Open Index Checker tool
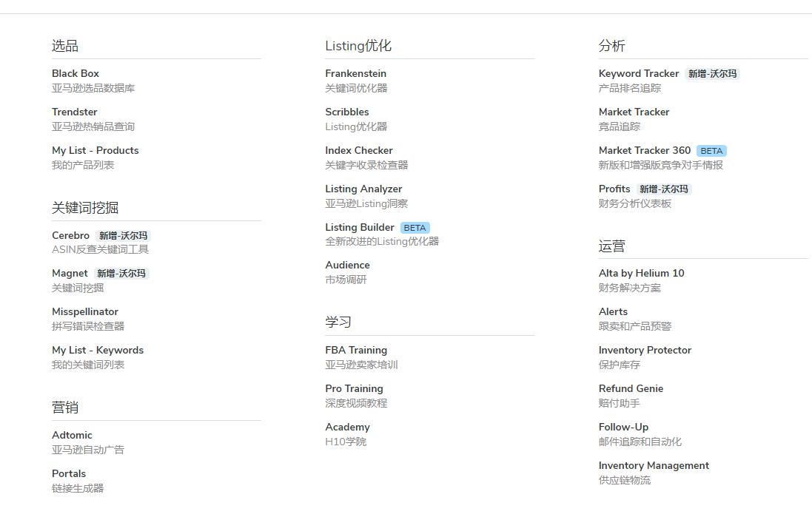The width and height of the screenshot is (812, 517). coord(359,151)
